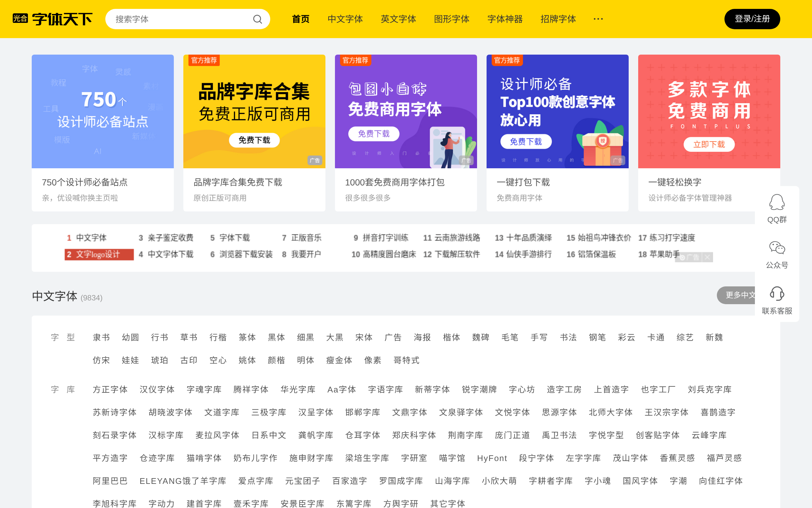Viewport: 812px width, 508px height.
Task: Click the 仙侠手游排行 ad link
Action: pos(529,254)
